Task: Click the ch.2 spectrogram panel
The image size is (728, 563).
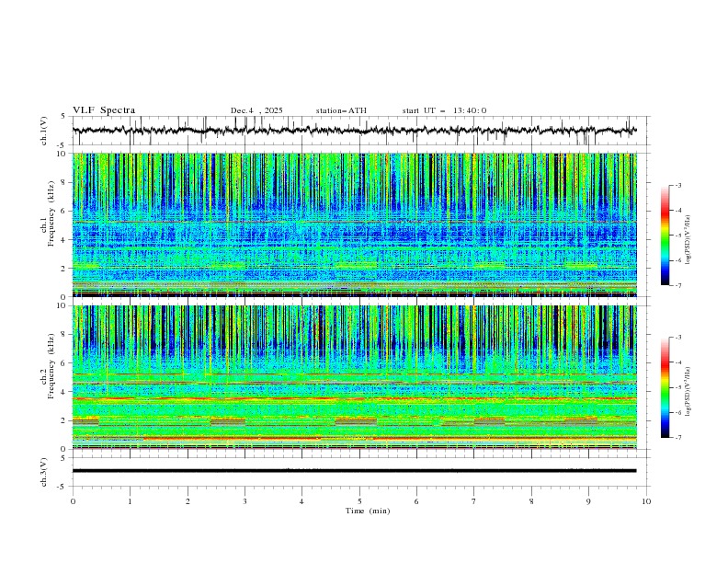Action: [354, 377]
